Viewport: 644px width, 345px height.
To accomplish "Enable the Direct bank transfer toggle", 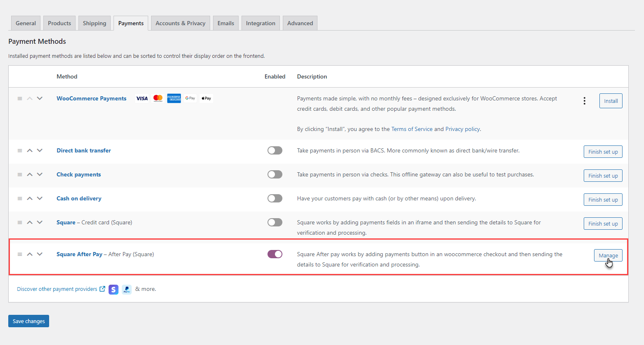I will coord(275,150).
